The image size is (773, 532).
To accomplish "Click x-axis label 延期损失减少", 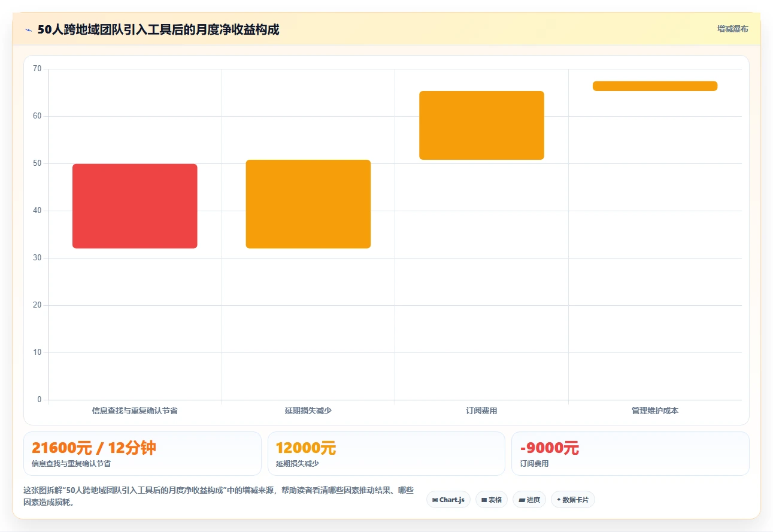I will tap(308, 411).
